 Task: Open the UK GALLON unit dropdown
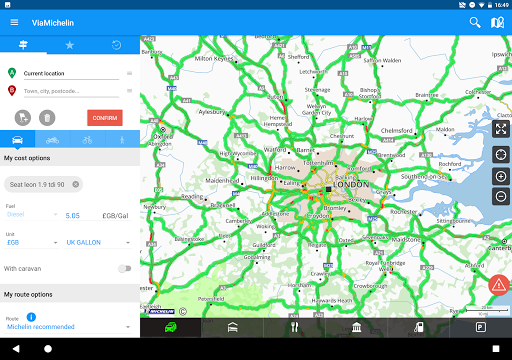click(98, 242)
